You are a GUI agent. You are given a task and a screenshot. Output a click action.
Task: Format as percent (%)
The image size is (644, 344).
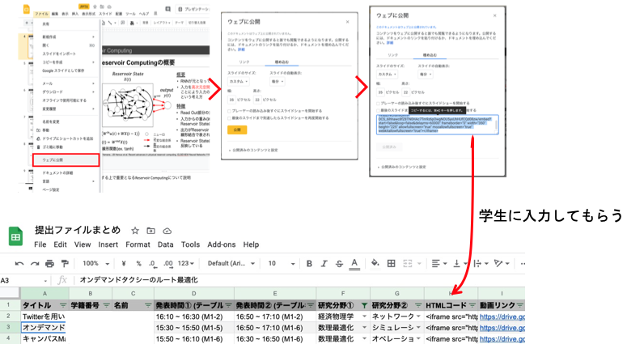point(138,263)
